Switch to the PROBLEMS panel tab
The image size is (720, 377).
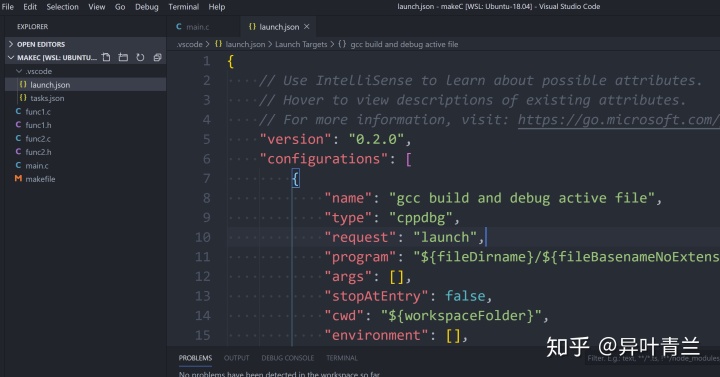pyautogui.click(x=195, y=358)
